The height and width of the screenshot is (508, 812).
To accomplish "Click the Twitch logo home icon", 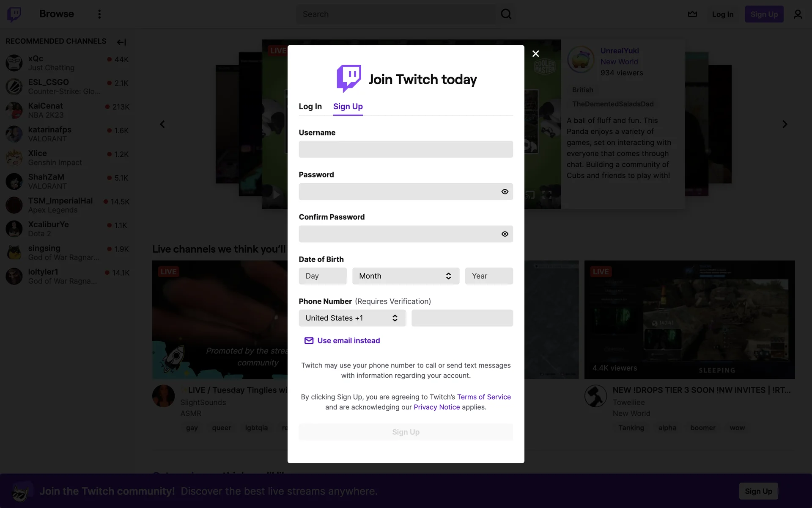I will 14,14.
